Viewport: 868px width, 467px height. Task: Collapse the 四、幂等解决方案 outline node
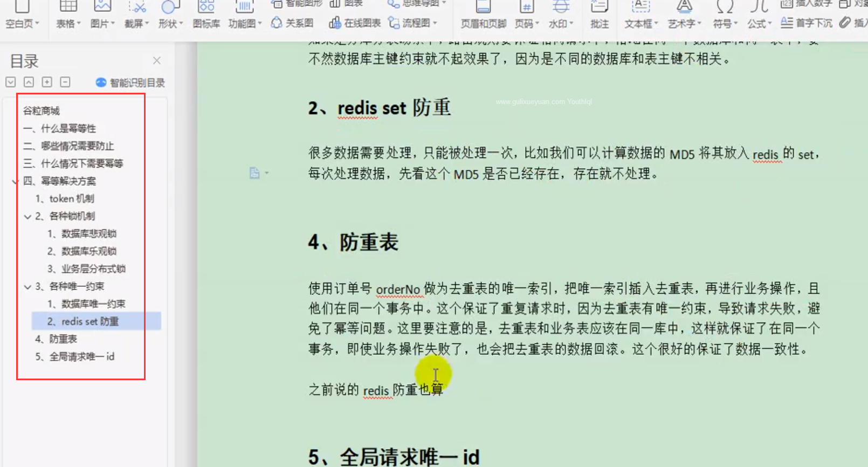15,182
